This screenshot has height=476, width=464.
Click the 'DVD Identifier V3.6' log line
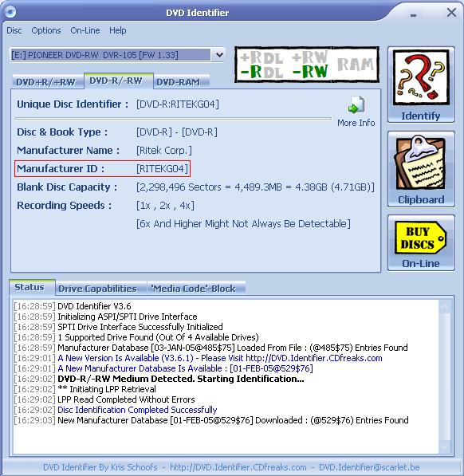[x=94, y=306]
